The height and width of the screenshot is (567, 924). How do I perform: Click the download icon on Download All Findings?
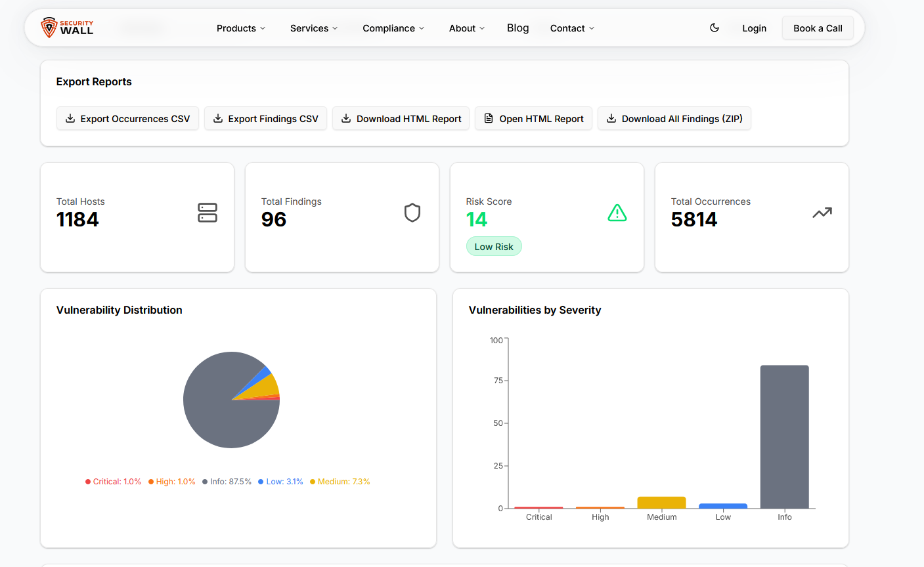(x=611, y=119)
